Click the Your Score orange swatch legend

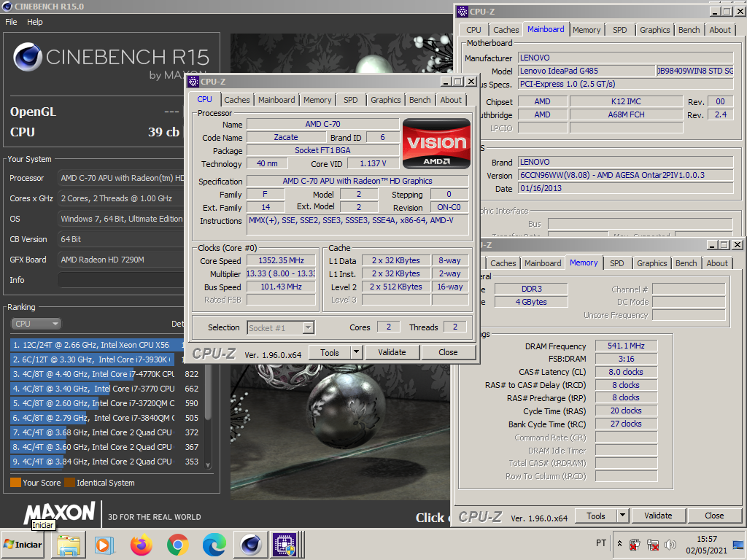click(15, 483)
